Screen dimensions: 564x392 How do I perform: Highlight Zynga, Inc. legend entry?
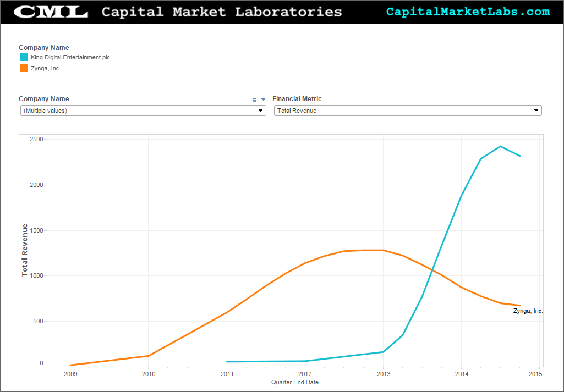(x=45, y=68)
